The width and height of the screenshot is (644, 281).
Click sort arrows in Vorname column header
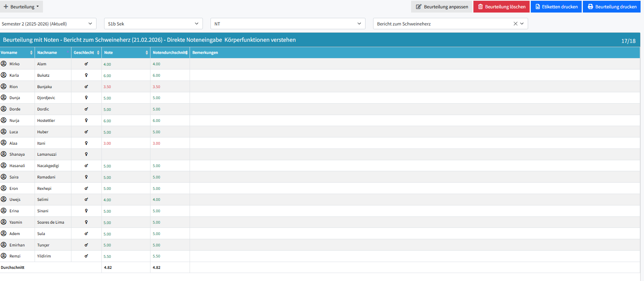31,53
